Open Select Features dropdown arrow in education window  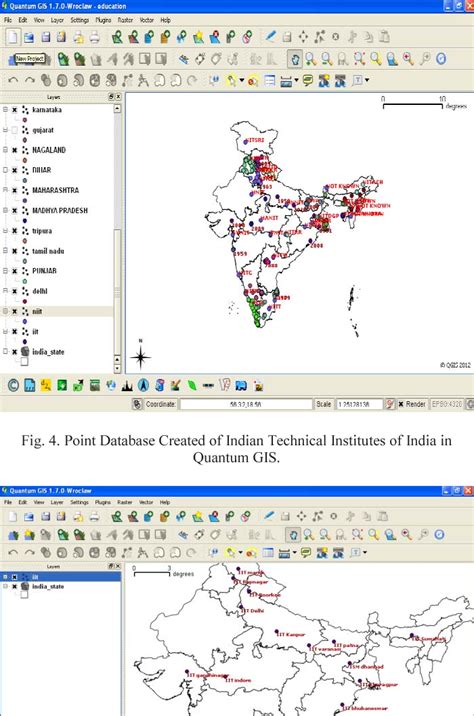pyautogui.click(x=242, y=81)
